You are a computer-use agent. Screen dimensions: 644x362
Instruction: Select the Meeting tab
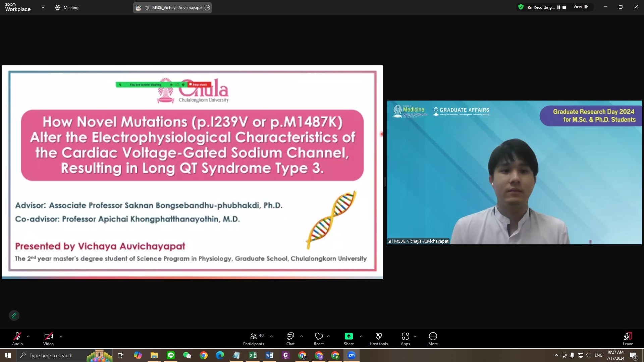(x=67, y=7)
